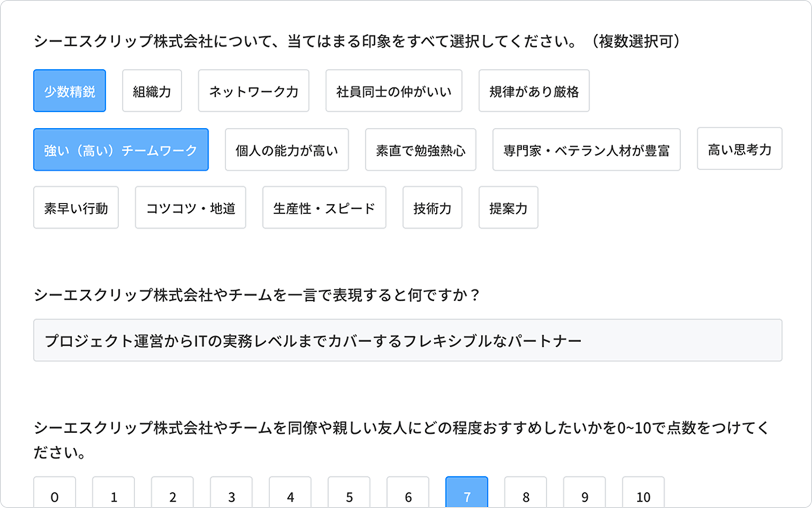Select the ネットワーク力 option
This screenshot has width=812, height=508.
point(253,91)
